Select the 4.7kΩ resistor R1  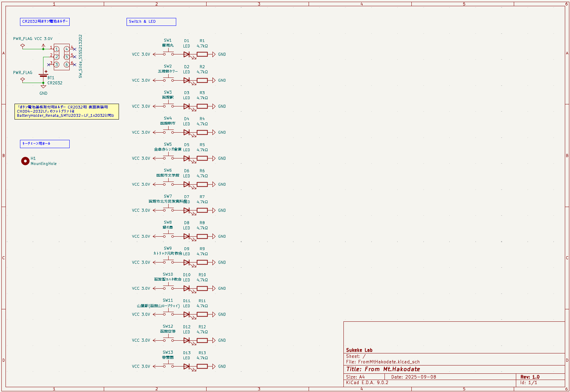tap(202, 54)
